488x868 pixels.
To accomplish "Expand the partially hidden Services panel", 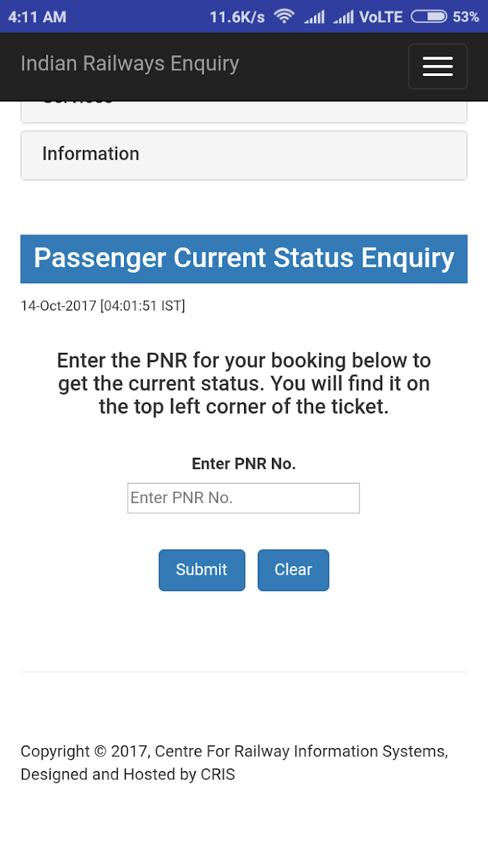I will tap(244, 112).
